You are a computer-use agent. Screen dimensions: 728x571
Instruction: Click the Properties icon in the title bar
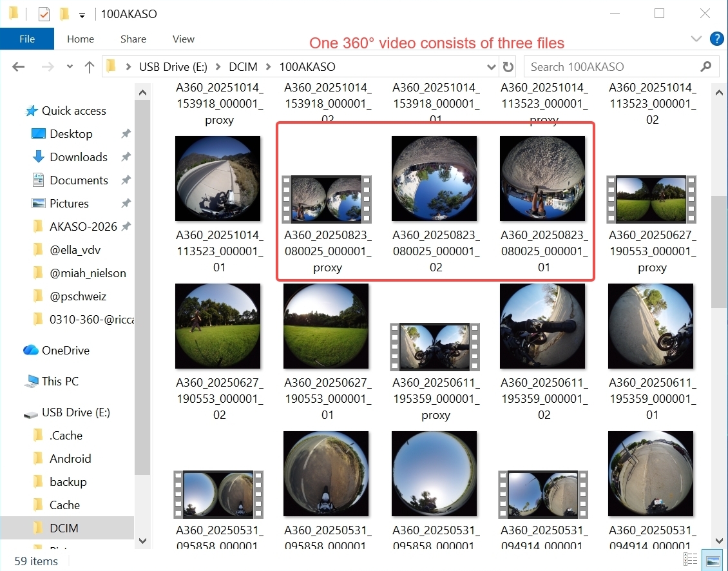click(44, 14)
